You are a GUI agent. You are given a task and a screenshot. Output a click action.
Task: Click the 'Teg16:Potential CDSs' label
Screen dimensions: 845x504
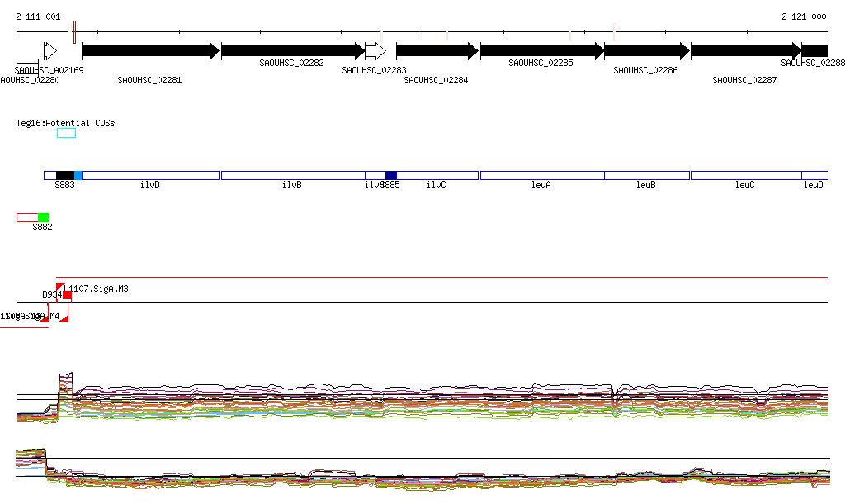pyautogui.click(x=65, y=123)
